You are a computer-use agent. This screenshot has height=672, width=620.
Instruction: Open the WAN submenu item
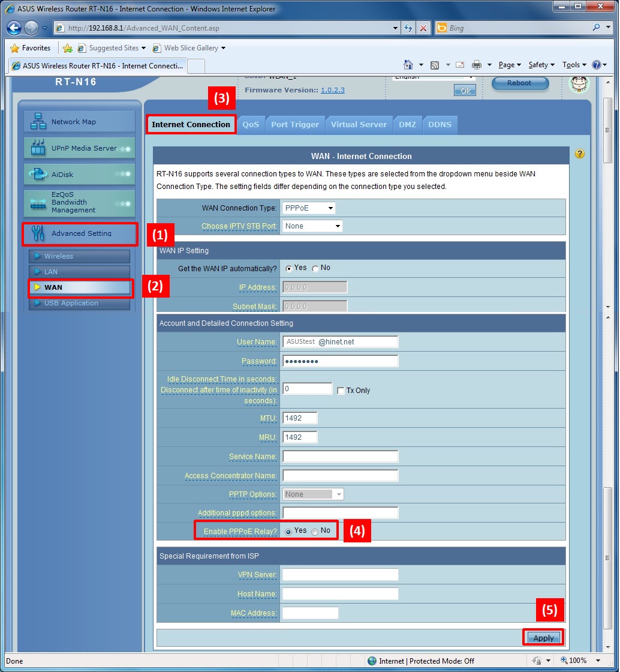(x=80, y=287)
